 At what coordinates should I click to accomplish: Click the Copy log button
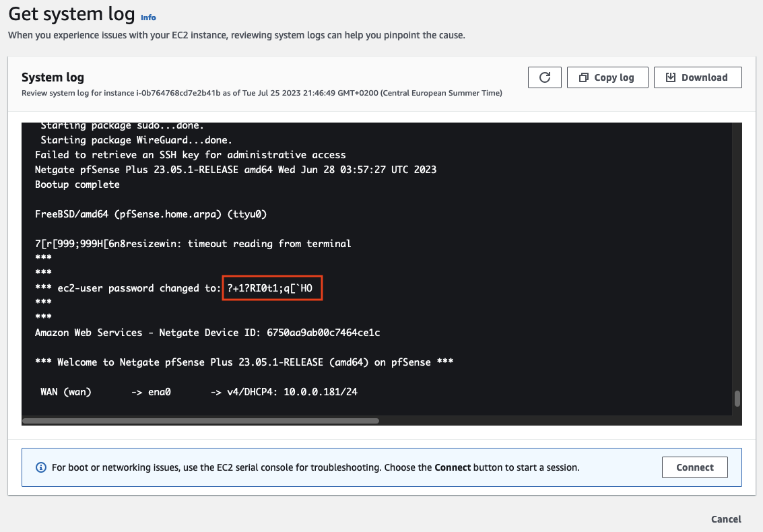coord(607,77)
